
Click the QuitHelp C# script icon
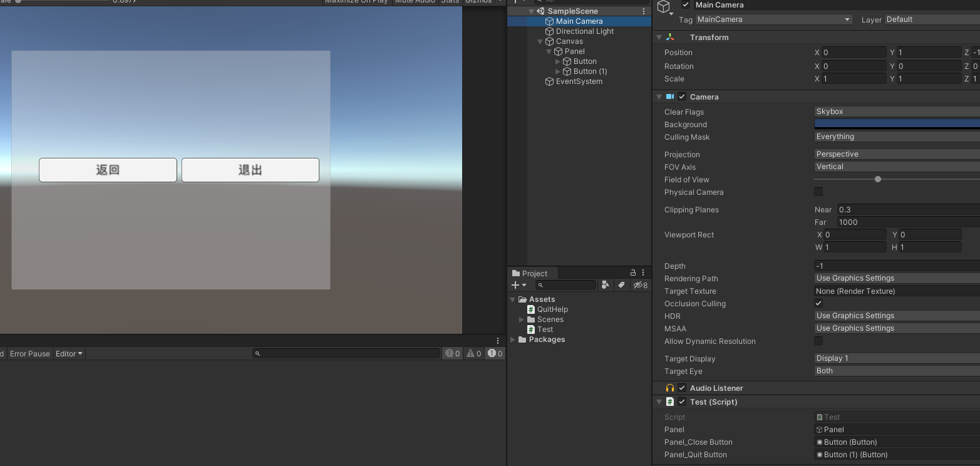[531, 309]
